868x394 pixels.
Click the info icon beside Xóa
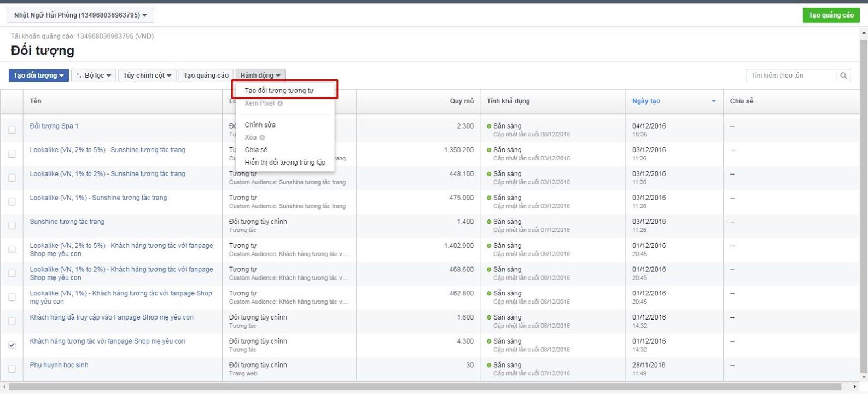[262, 137]
